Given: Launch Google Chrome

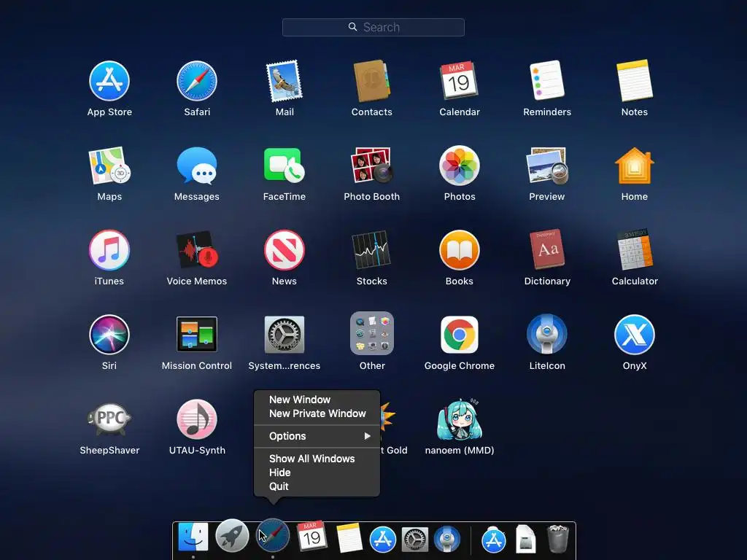Looking at the screenshot, I should click(460, 335).
